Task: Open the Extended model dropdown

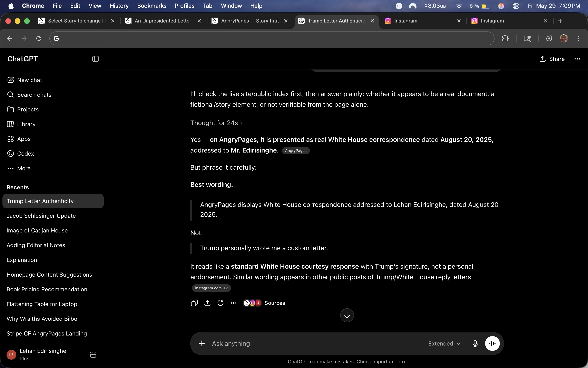Action: click(444, 343)
